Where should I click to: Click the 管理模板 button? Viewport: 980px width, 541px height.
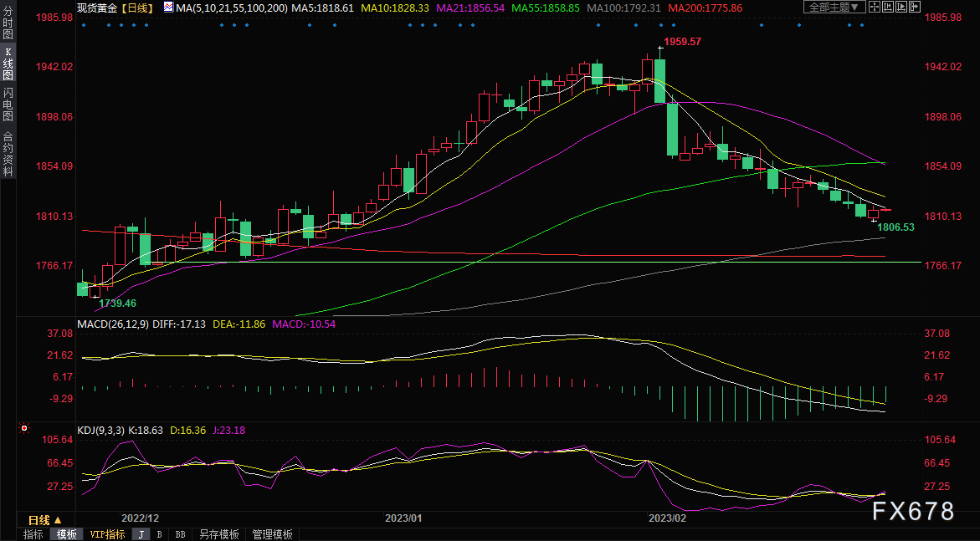[272, 534]
